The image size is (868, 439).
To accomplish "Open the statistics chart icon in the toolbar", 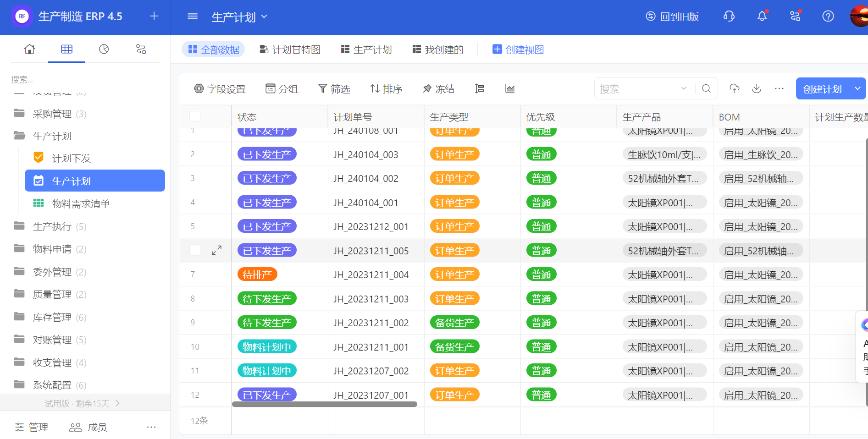I will click(x=509, y=88).
